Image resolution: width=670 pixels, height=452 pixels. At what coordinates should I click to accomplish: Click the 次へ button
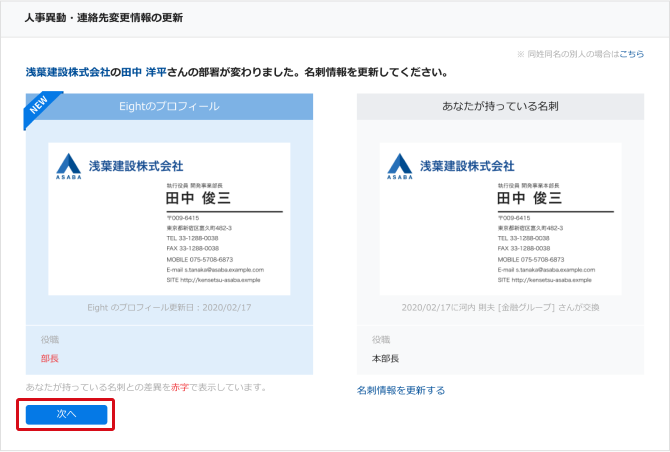(x=66, y=414)
